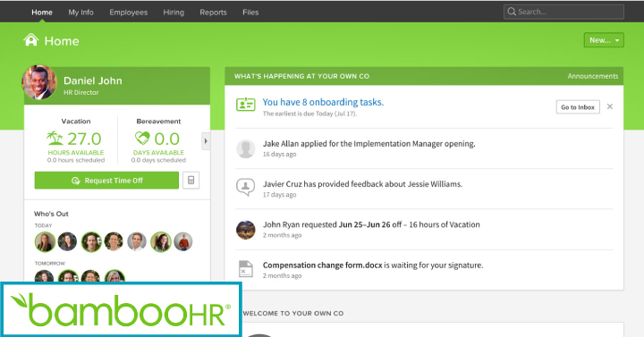Screen dimensions: 644x337
Task: Click last person out today avatar
Action: tap(183, 241)
